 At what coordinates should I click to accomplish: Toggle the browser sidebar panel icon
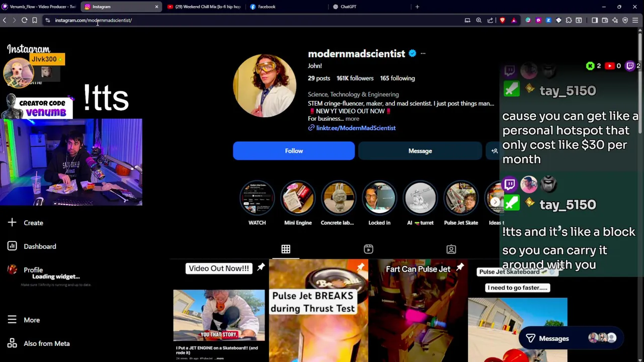[595, 20]
